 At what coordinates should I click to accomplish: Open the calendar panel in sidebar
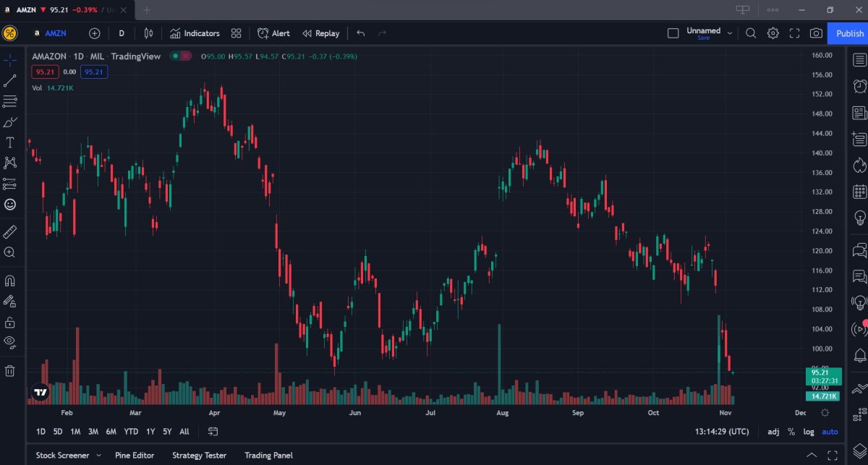[859, 192]
